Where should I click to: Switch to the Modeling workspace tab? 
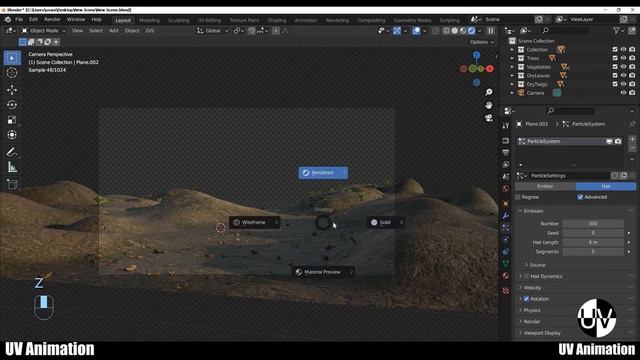[x=149, y=20]
